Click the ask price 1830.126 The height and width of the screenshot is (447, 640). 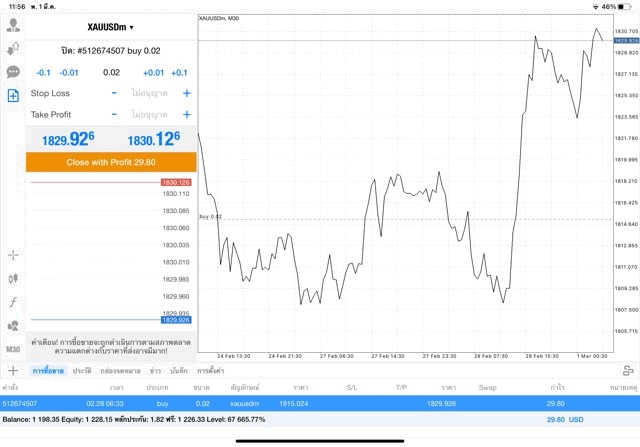(x=154, y=139)
